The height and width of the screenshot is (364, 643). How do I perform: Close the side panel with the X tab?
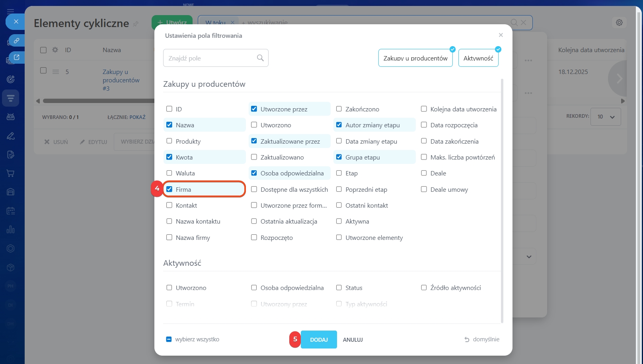coord(16,21)
